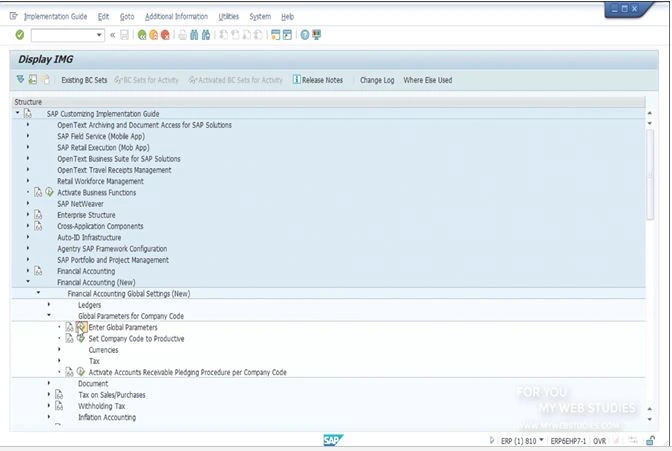Expand the Tax on Sales/Purchases node
Viewport: 672px width, 451px height.
coord(49,394)
